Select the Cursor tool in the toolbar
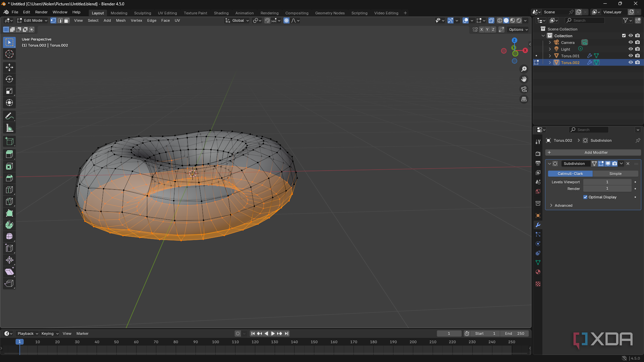644x362 pixels. tap(9, 54)
